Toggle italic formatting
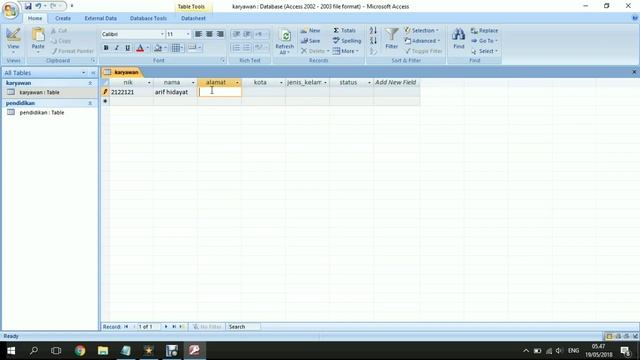This screenshot has width=640, height=360. tap(117, 48)
